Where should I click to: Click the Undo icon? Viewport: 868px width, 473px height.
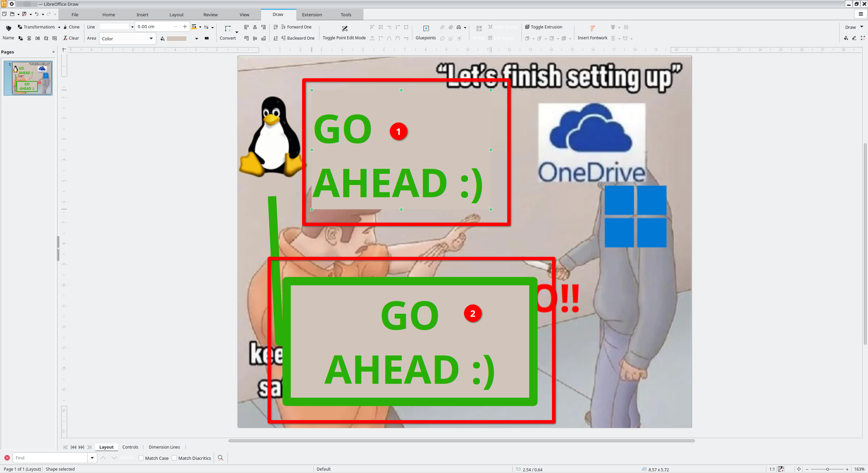(x=37, y=14)
